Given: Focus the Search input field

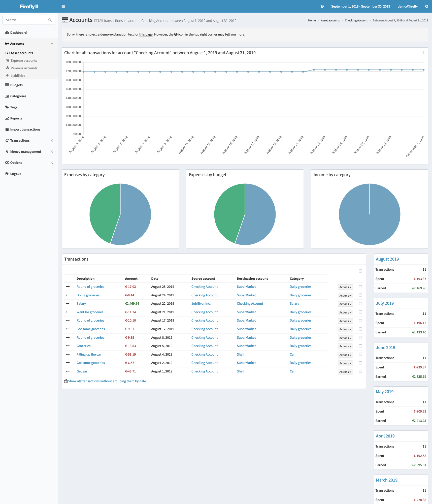Looking at the screenshot, I should coord(25,20).
